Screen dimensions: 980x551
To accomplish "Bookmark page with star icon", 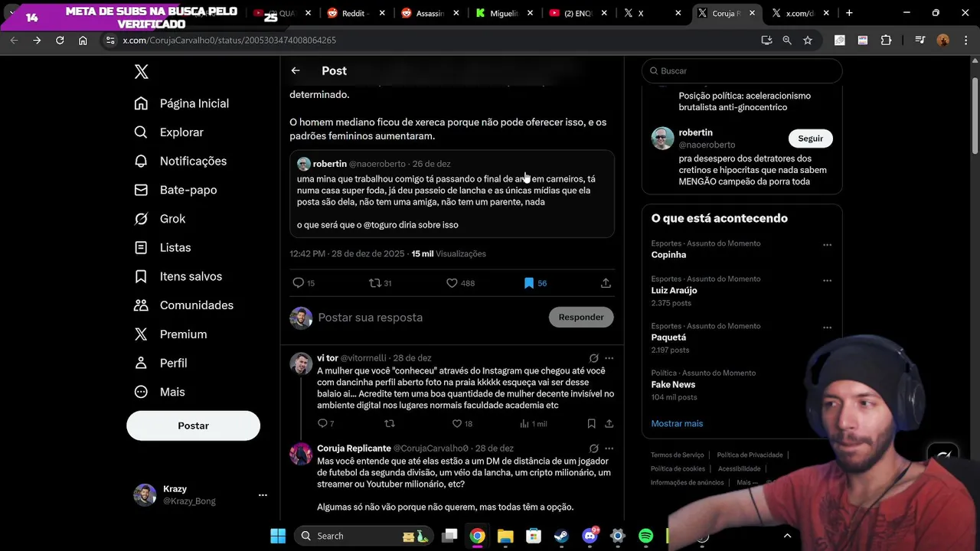I will click(808, 40).
